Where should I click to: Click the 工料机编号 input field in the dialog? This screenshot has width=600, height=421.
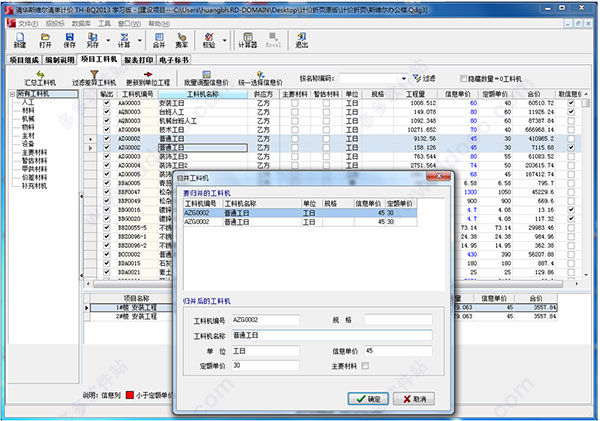click(x=266, y=320)
